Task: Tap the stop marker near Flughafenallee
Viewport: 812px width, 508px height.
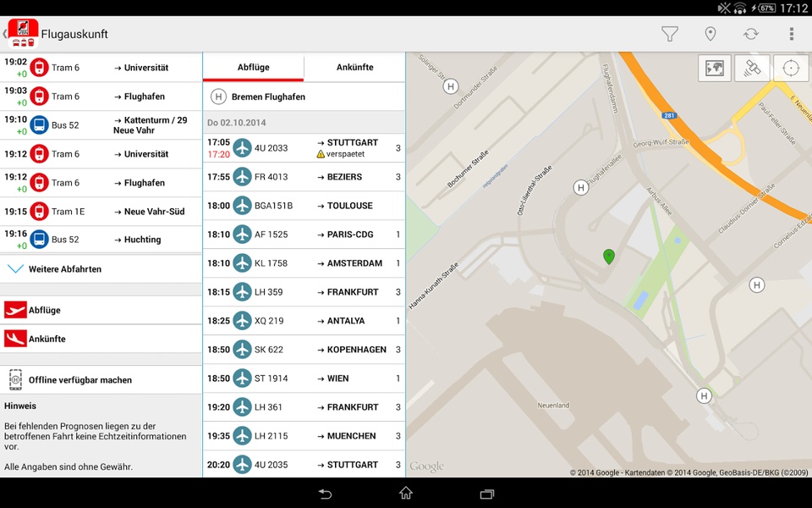Action: click(581, 188)
